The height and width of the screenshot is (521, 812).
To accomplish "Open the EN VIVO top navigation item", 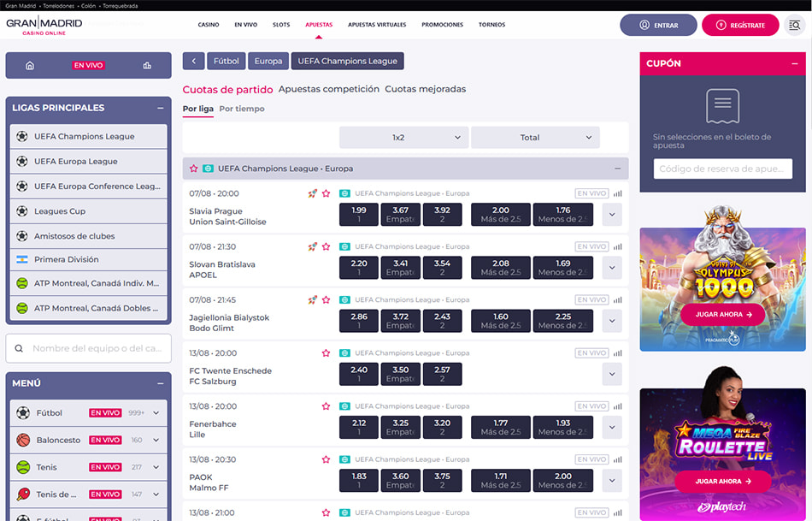I will (245, 25).
